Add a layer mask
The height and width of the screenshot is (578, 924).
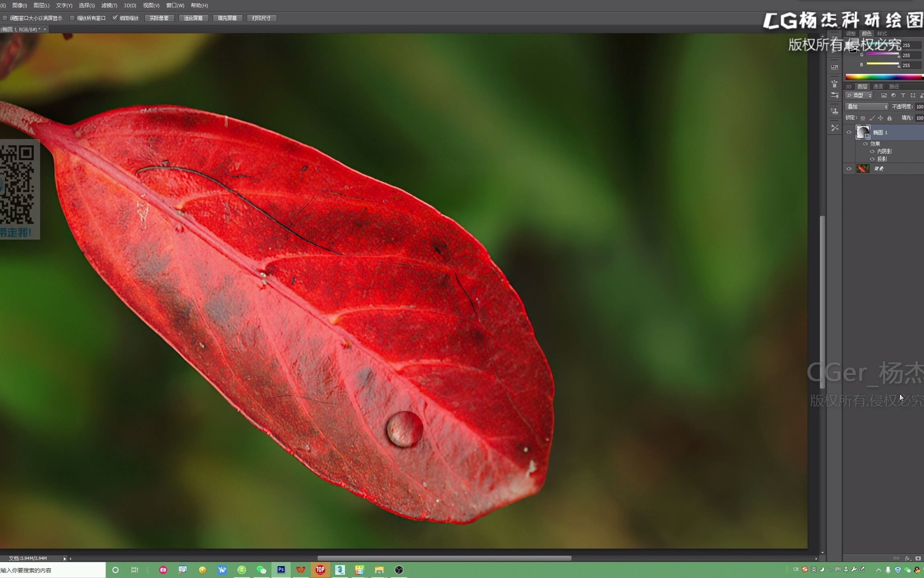[x=918, y=558]
